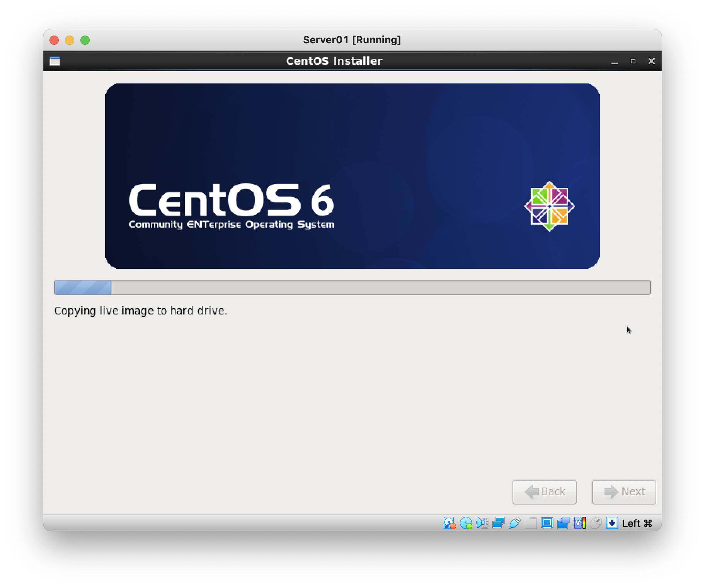Viewport: 705px width, 588px height.
Task: Click the red macOS close button of Server01
Action: pyautogui.click(x=54, y=40)
